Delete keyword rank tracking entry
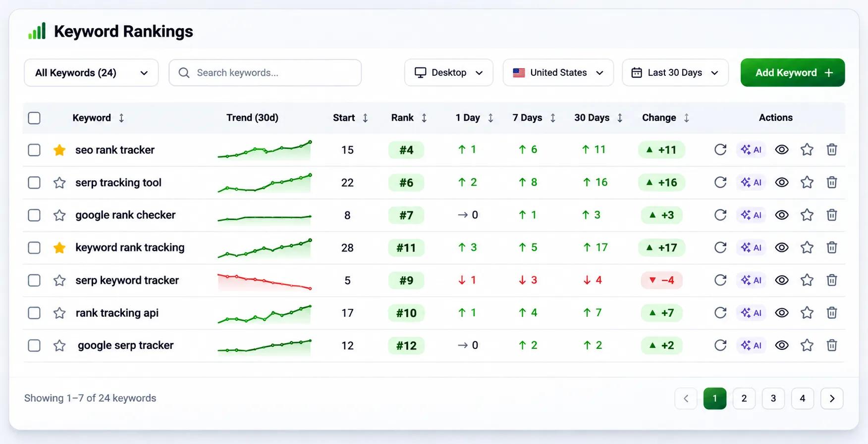 tap(832, 247)
